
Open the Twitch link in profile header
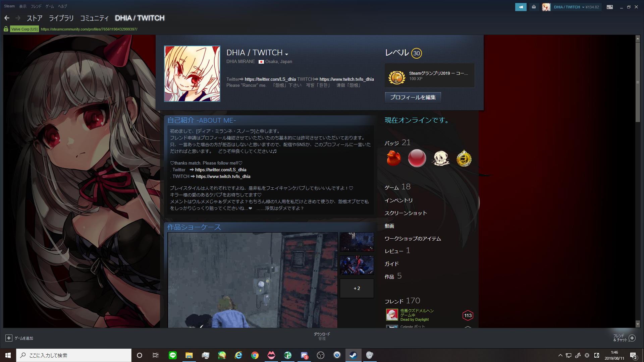(x=347, y=79)
